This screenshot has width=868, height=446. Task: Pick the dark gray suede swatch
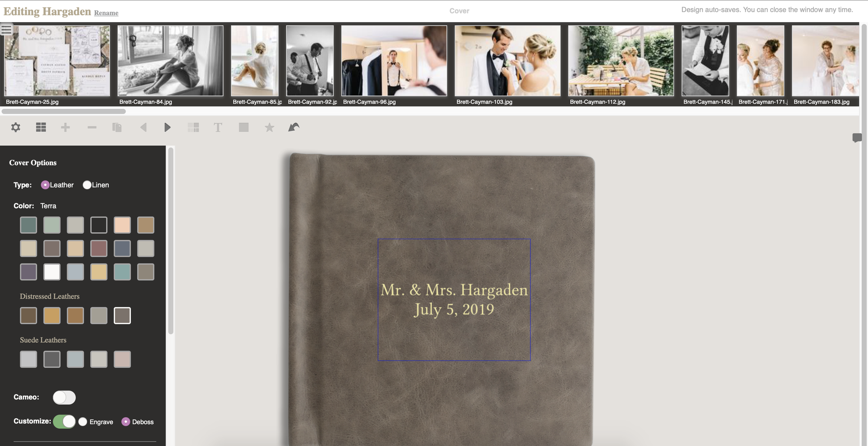[52, 359]
